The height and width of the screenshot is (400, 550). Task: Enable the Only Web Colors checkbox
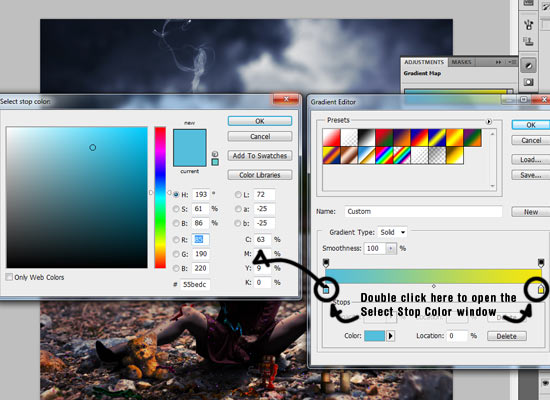point(9,277)
